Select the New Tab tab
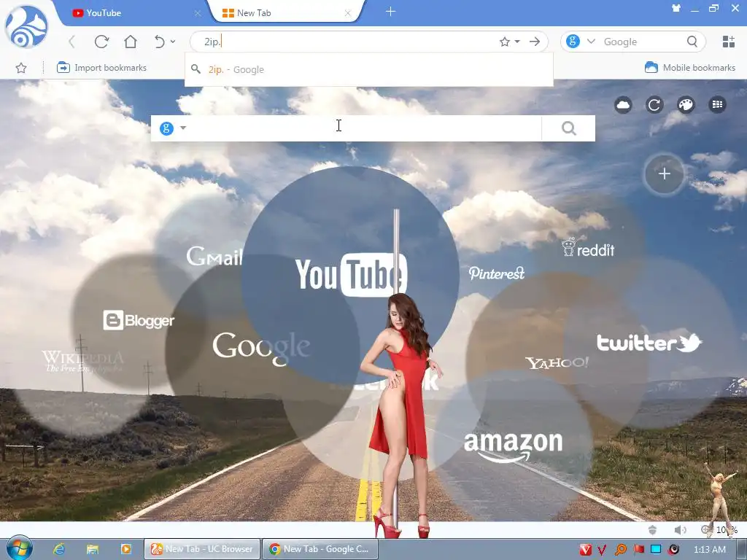The height and width of the screenshot is (560, 747). (x=281, y=13)
